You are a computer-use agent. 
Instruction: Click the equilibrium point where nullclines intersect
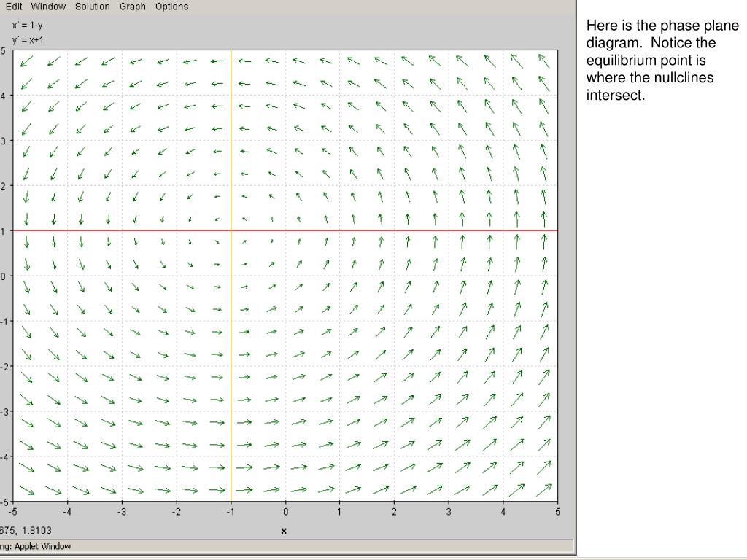tap(231, 231)
